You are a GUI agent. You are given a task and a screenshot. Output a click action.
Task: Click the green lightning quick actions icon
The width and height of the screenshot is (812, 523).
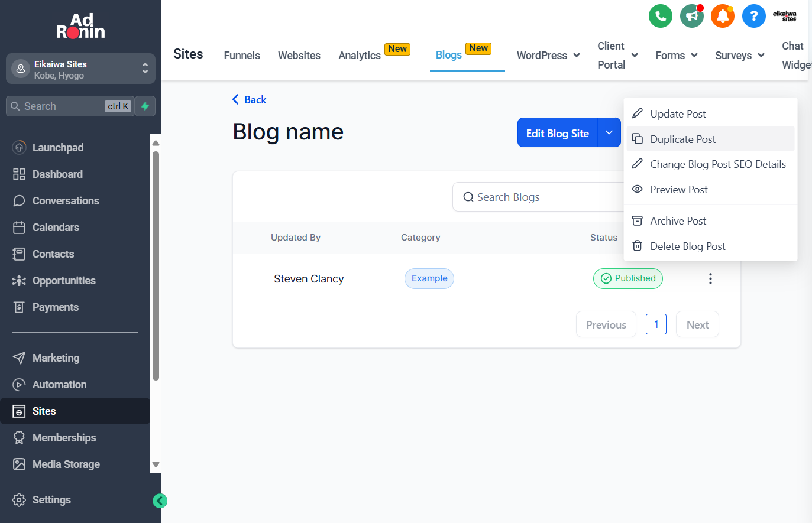point(145,106)
